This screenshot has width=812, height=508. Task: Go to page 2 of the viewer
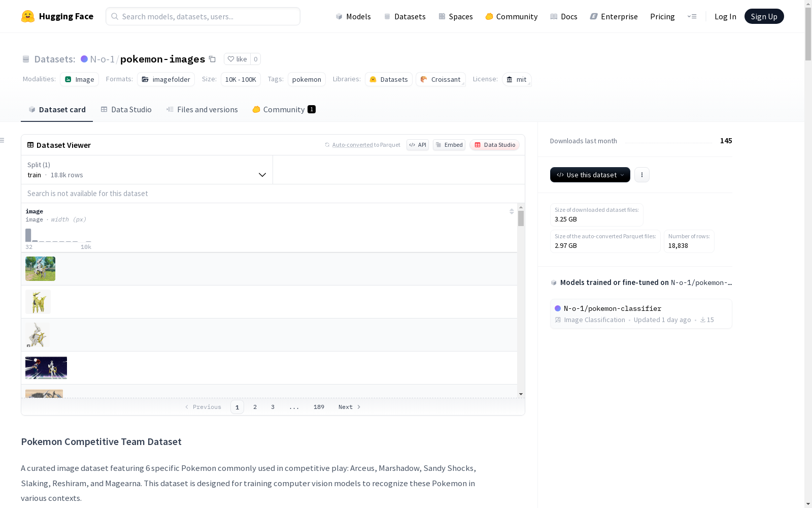point(255,407)
